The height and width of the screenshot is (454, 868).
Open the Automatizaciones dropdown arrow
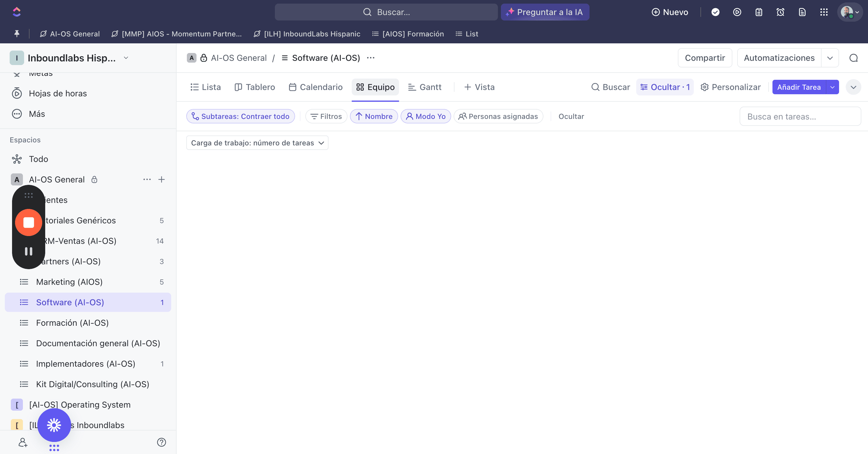coord(830,58)
